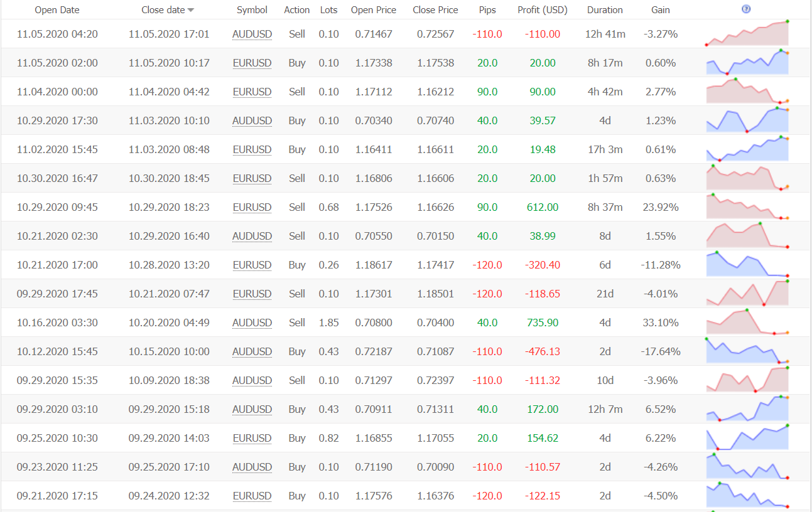This screenshot has height=512, width=812.
Task: Select close price 1.16376
Action: (435, 496)
